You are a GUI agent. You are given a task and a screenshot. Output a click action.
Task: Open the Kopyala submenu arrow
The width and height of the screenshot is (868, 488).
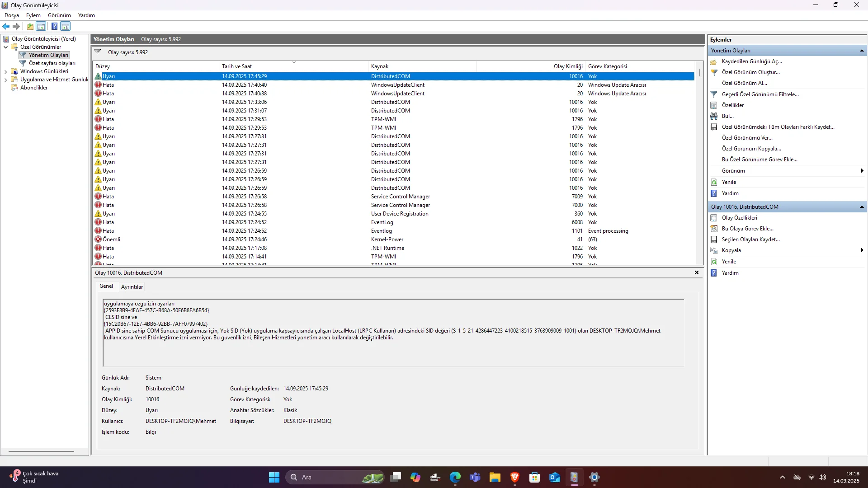coord(862,250)
